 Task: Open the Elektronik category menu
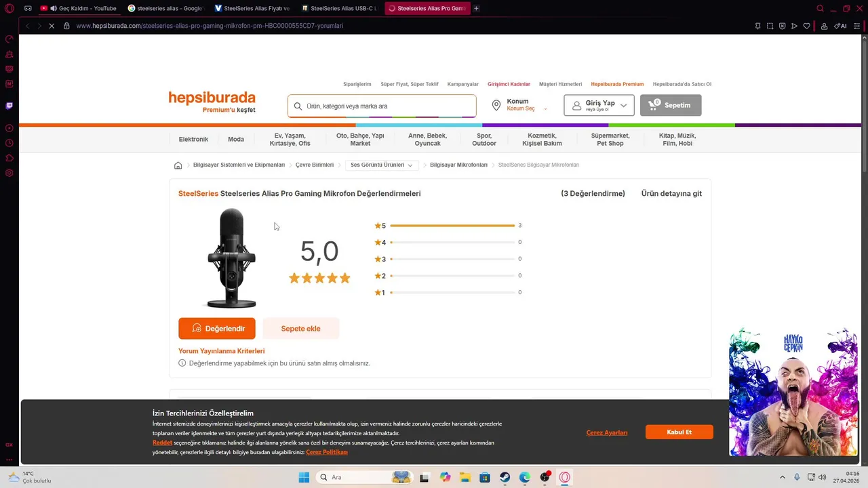pos(193,139)
